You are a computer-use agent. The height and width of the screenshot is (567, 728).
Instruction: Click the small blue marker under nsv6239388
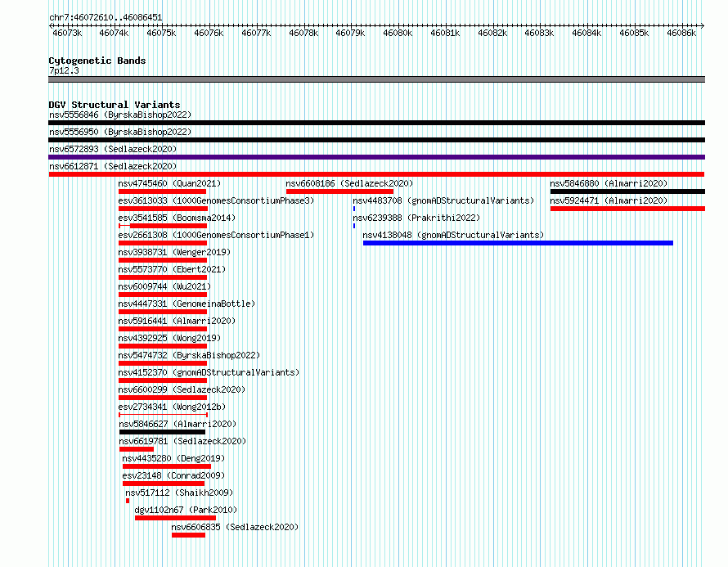pos(354,226)
